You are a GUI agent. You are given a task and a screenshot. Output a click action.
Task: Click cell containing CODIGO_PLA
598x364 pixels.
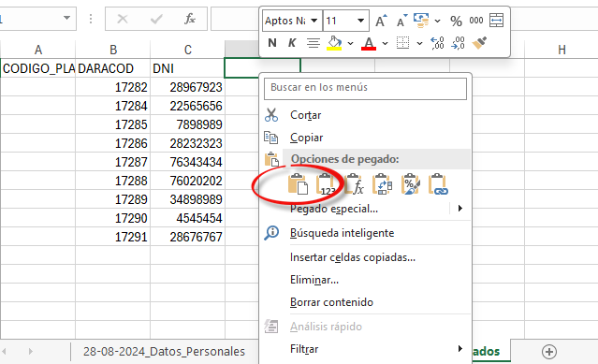tap(38, 68)
